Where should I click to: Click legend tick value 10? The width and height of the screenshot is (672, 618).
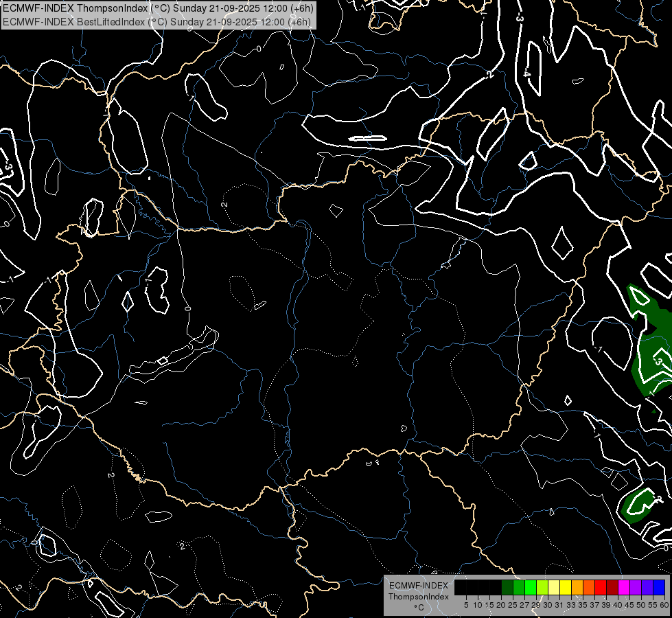tap(478, 605)
